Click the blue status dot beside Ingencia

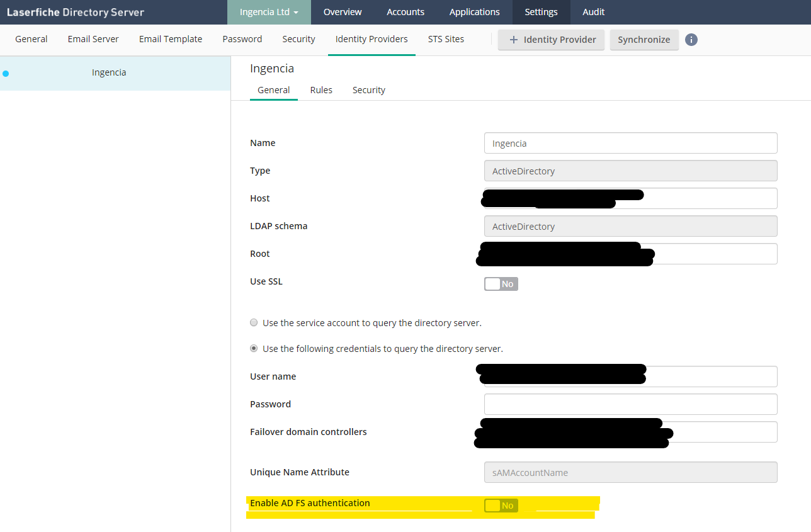click(x=6, y=74)
